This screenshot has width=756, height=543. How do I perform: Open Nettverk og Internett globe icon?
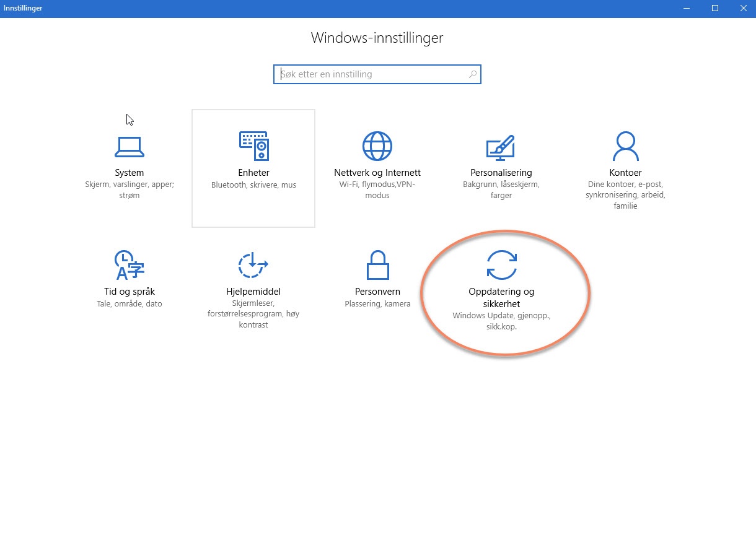click(x=377, y=146)
